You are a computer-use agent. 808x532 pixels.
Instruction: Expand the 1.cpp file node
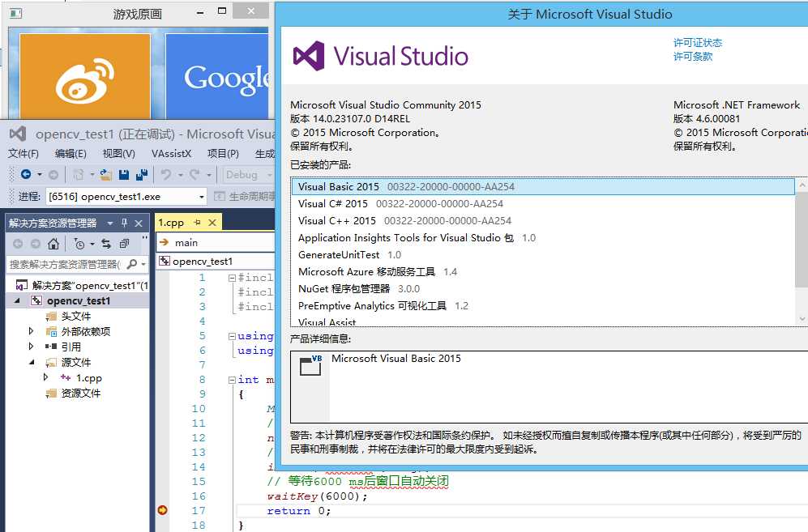(x=45, y=377)
